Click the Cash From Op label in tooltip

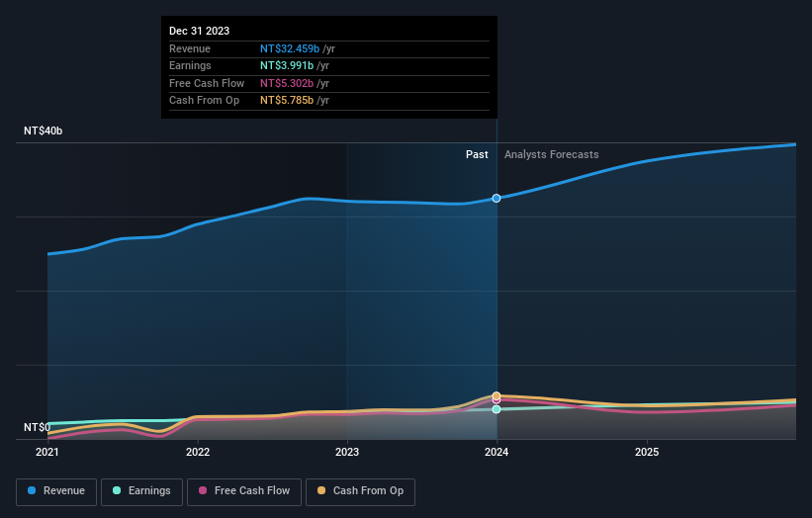pos(204,101)
